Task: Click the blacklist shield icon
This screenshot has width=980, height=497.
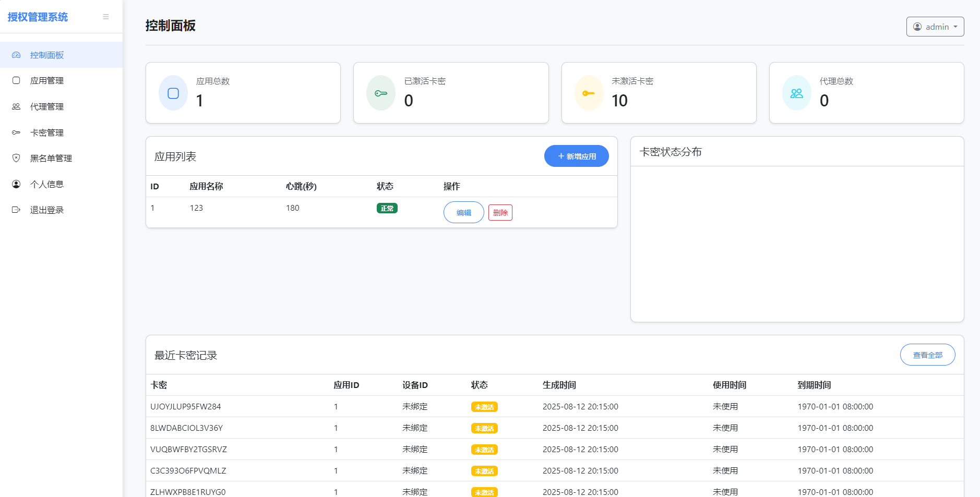Action: (16, 158)
